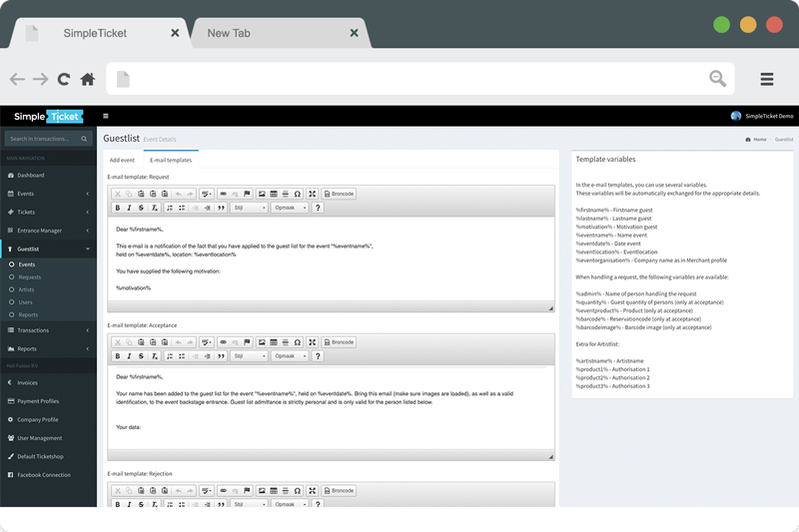Click Italic in the Request template editor
The width and height of the screenshot is (799, 532).
tap(130, 208)
